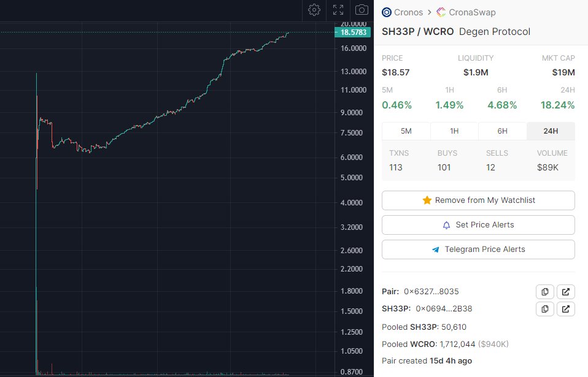Open Set Price Alerts
Screen dimensions: 588x377
(x=478, y=225)
